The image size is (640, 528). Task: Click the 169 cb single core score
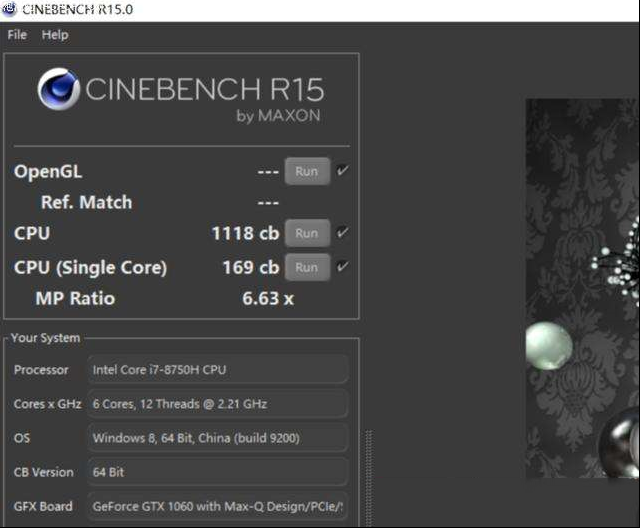(x=251, y=268)
